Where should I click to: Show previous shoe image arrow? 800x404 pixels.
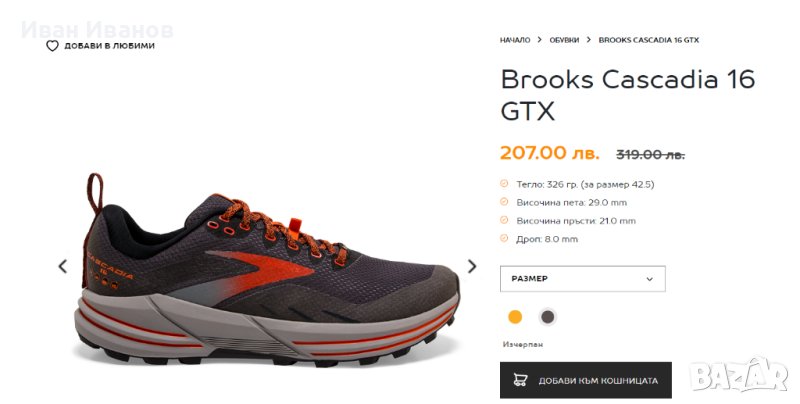[63, 266]
